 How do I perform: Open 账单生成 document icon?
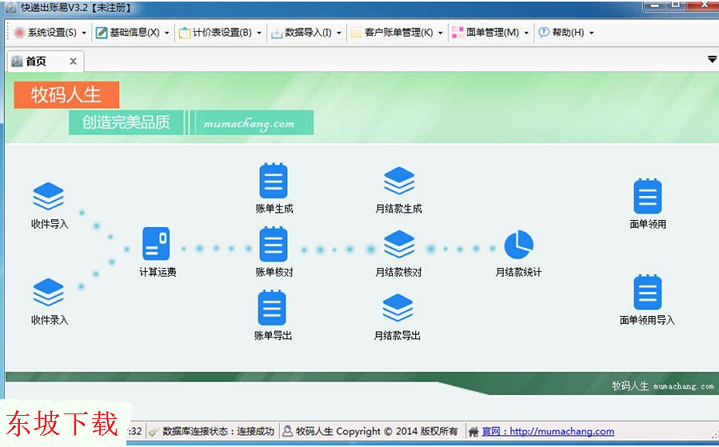[x=273, y=181]
